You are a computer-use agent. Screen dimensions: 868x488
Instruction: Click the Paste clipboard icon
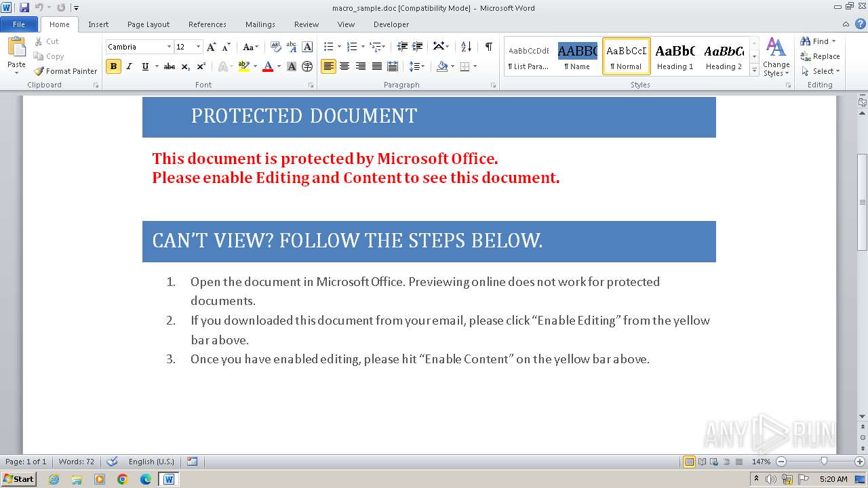click(16, 47)
